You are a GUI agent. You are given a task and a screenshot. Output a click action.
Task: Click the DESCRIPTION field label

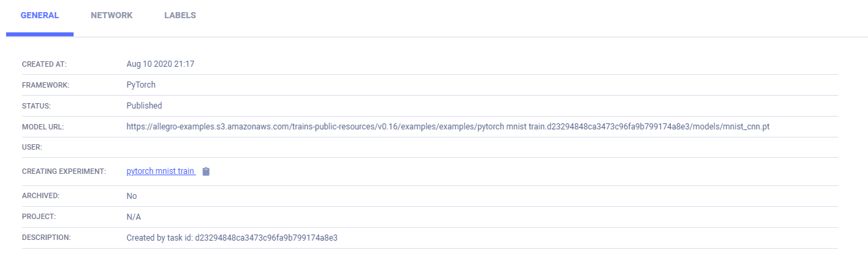(46, 238)
